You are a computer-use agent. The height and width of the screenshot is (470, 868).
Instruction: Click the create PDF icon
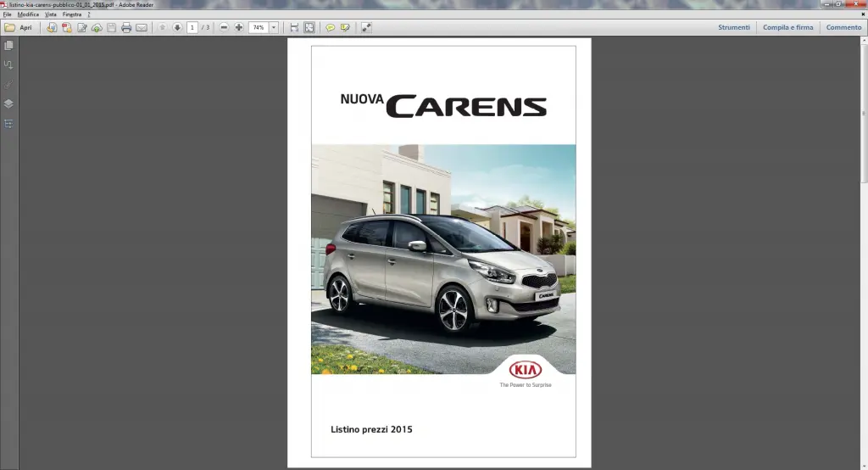click(66, 27)
